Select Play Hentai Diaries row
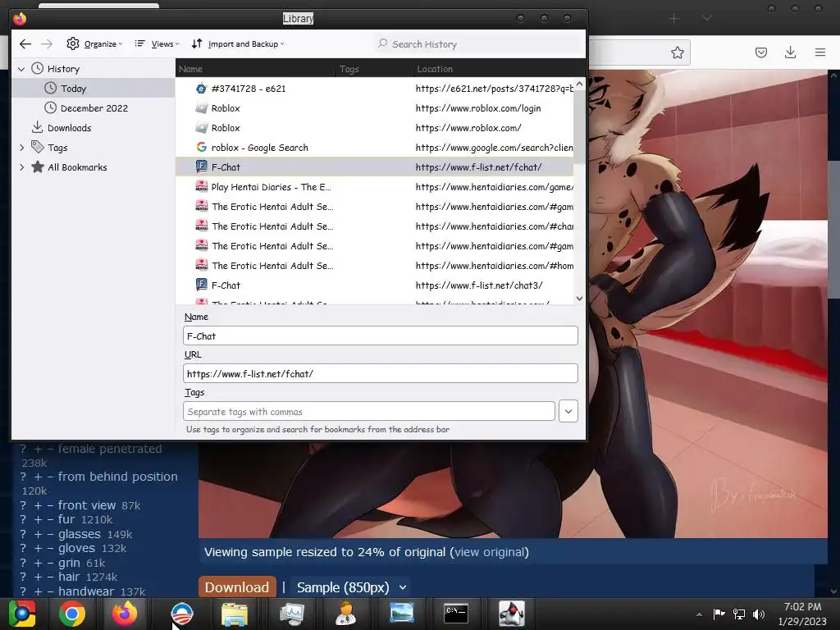Viewport: 840px width, 630px height. (x=374, y=187)
